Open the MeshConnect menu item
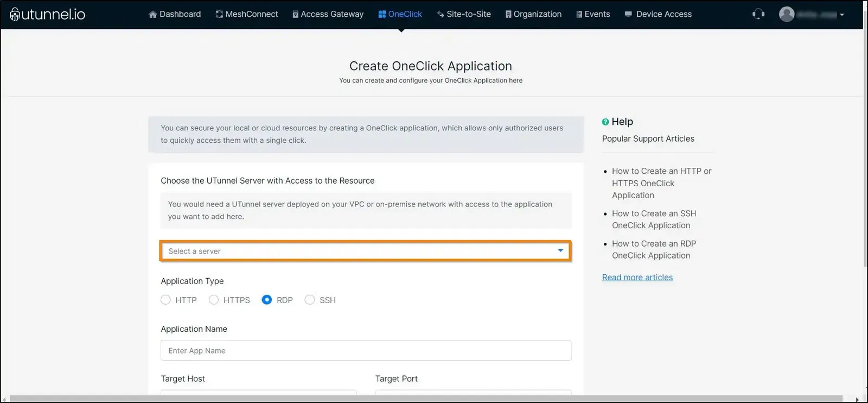 247,14
